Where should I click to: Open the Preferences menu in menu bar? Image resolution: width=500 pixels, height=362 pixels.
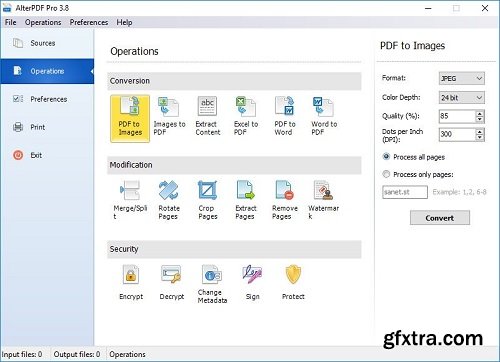point(89,22)
